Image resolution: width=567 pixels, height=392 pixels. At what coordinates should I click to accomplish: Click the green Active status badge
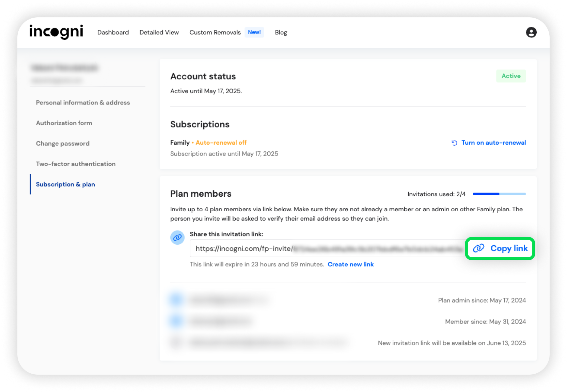[x=511, y=76]
